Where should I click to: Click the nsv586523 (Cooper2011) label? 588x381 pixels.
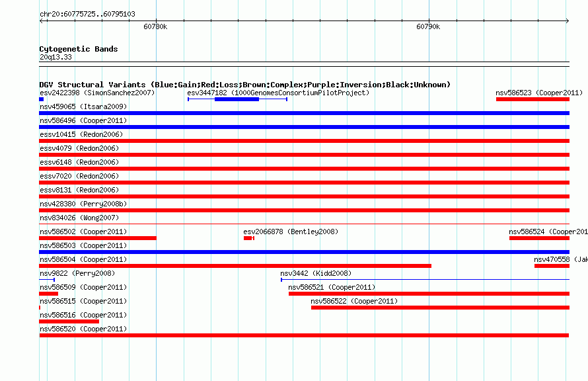pyautogui.click(x=539, y=93)
